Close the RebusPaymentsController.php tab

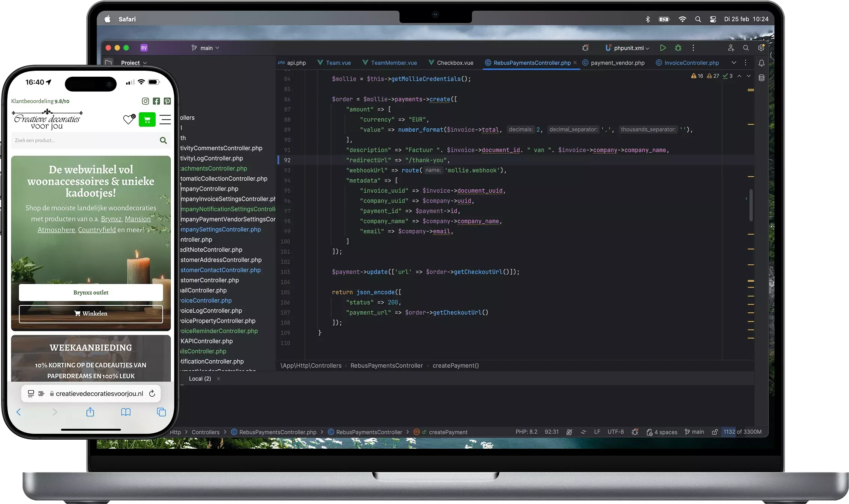(x=575, y=62)
